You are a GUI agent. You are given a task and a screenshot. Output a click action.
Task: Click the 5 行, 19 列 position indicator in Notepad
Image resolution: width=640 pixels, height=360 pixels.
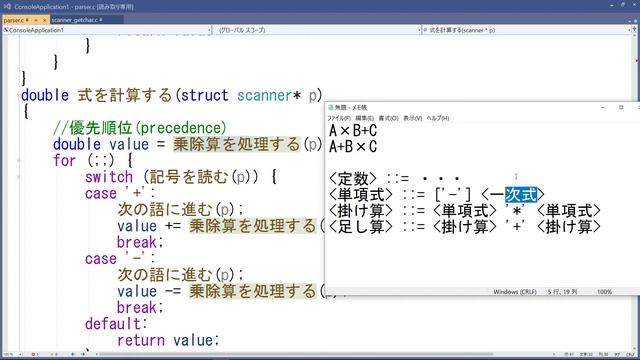click(x=562, y=292)
